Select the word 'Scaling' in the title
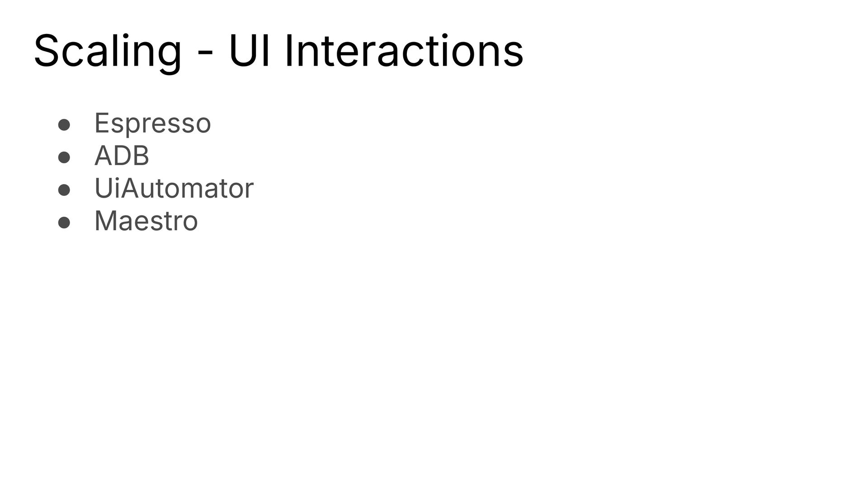The height and width of the screenshot is (489, 868). point(108,52)
